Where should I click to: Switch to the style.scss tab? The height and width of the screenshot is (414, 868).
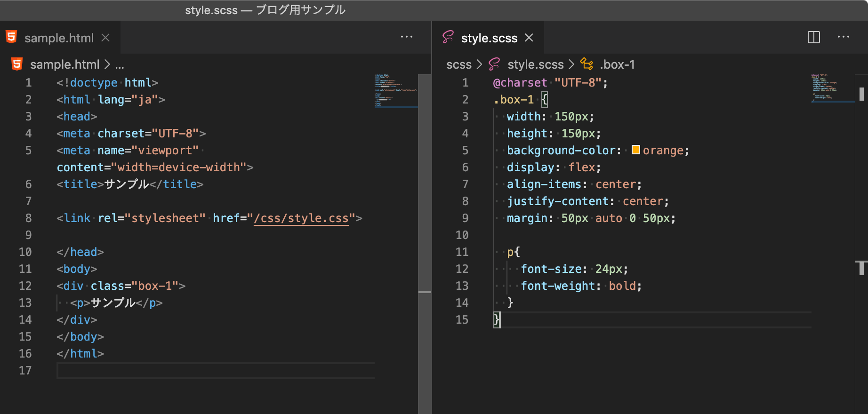click(x=489, y=38)
